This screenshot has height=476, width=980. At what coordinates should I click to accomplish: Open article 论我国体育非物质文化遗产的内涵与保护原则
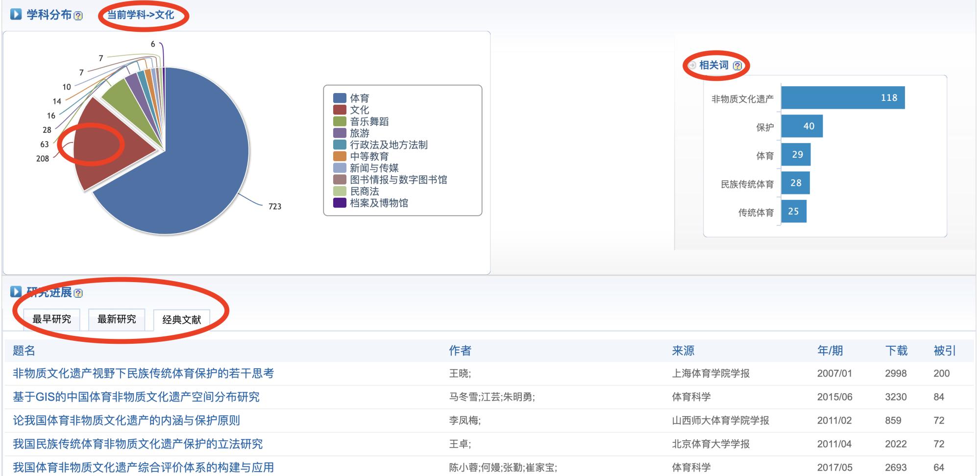pos(126,420)
